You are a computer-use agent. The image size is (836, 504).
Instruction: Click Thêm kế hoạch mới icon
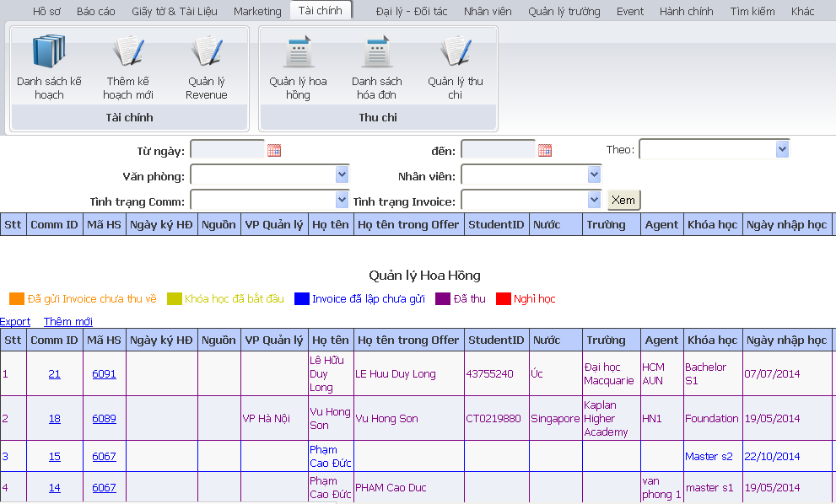pos(128,51)
